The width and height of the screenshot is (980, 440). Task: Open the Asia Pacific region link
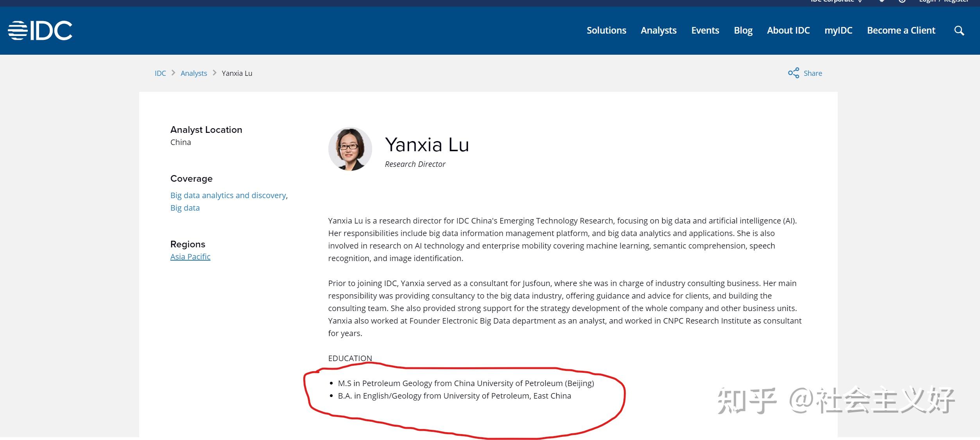pos(190,257)
